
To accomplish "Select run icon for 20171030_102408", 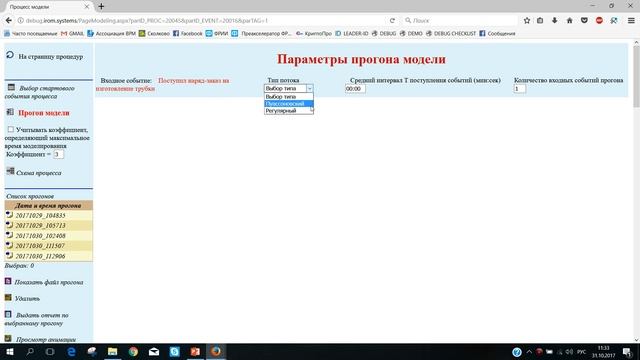I will (9, 235).
